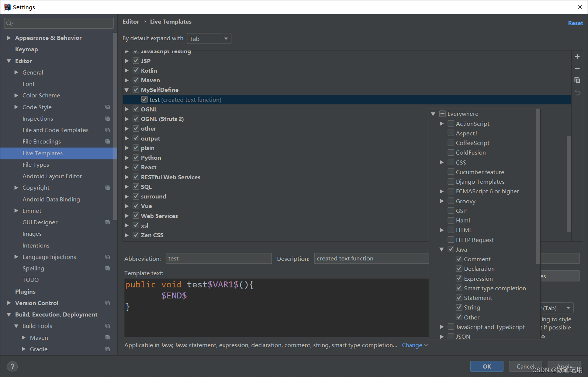Add a new live template with plus icon

(577, 56)
